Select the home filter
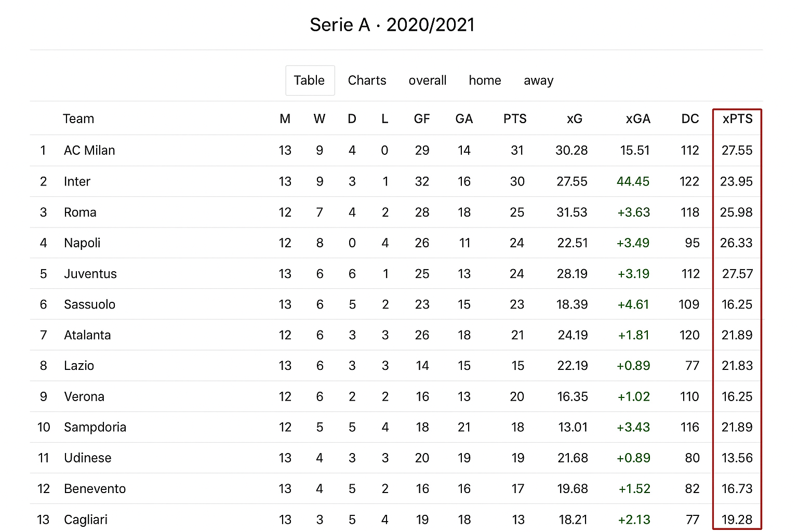Screen dimensions: 798x532 pyautogui.click(x=485, y=81)
